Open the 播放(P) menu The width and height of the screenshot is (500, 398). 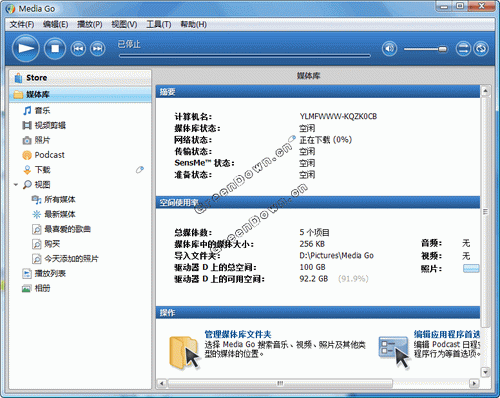click(x=90, y=24)
